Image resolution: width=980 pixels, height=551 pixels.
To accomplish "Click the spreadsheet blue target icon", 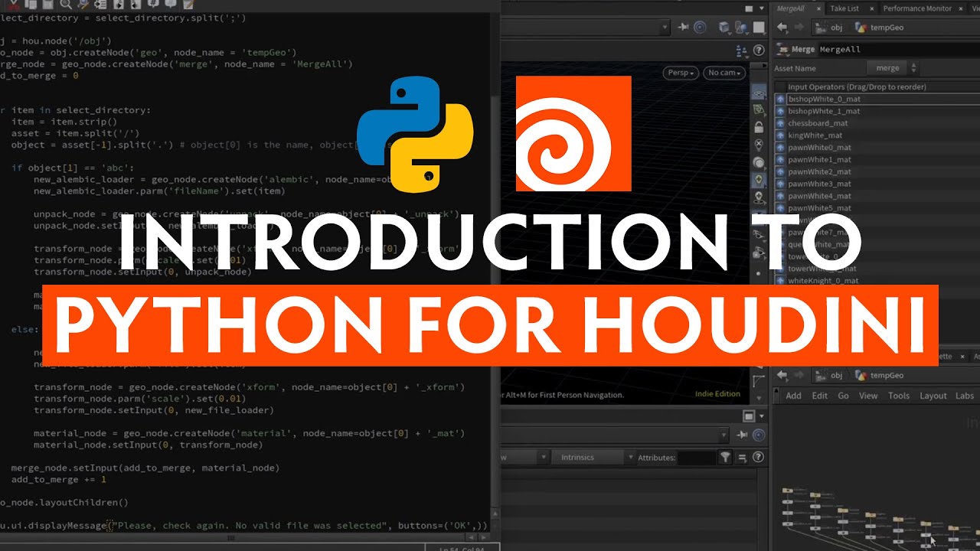I will click(759, 435).
